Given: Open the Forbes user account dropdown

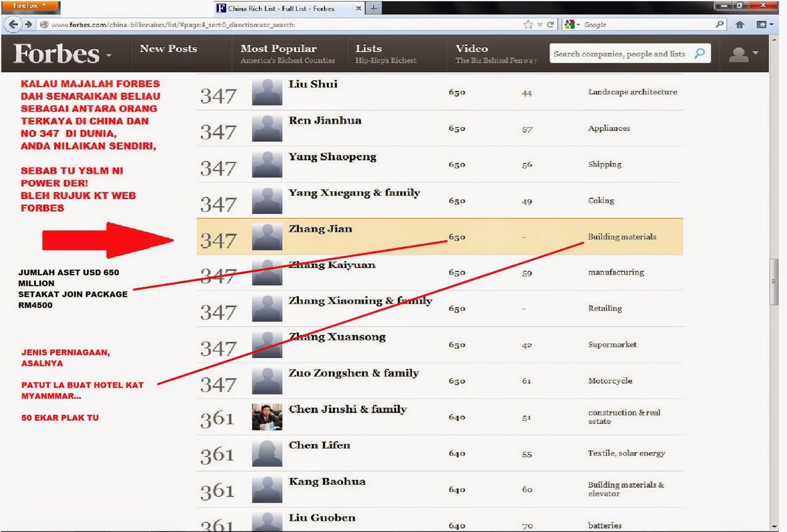Looking at the screenshot, I should pos(743,54).
